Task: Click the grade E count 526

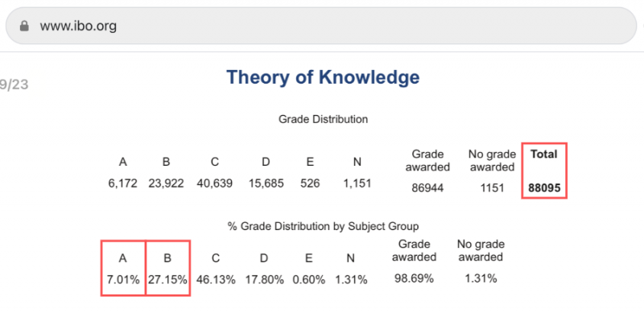Action: click(310, 183)
